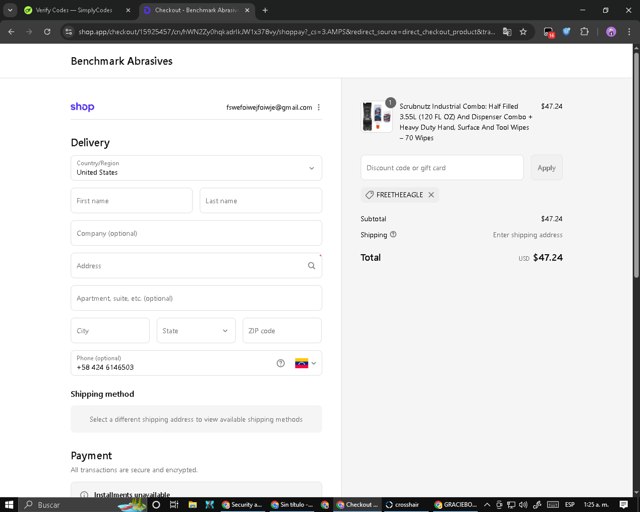Screen dimensions: 640x512
Task: Focus the Last name field
Action: coord(260,200)
